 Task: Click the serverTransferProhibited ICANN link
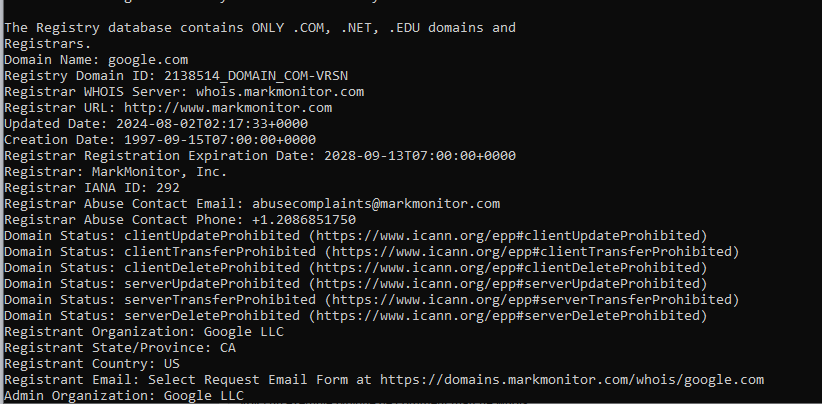click(x=527, y=299)
